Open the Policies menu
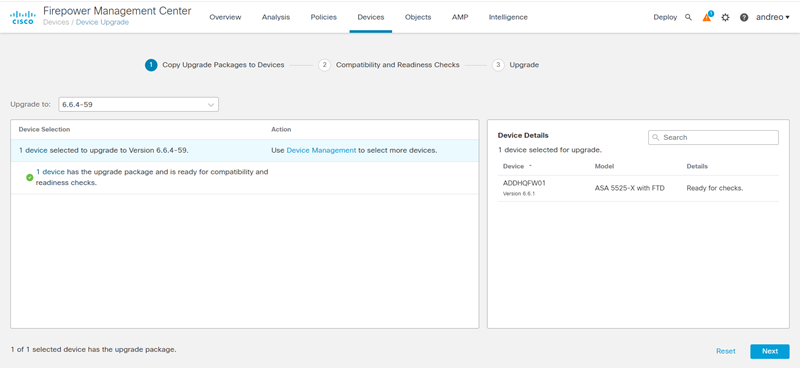This screenshot has width=800, height=368. [x=323, y=17]
